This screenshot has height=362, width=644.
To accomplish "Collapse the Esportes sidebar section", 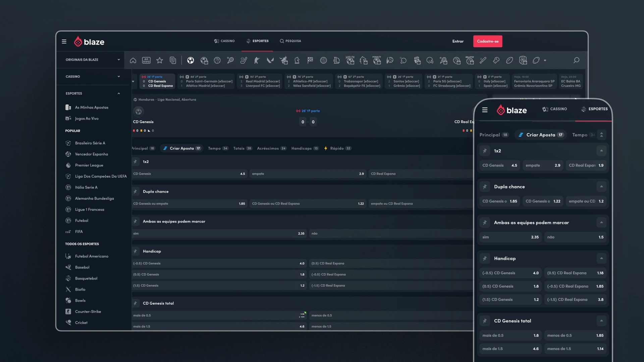I will [118, 94].
